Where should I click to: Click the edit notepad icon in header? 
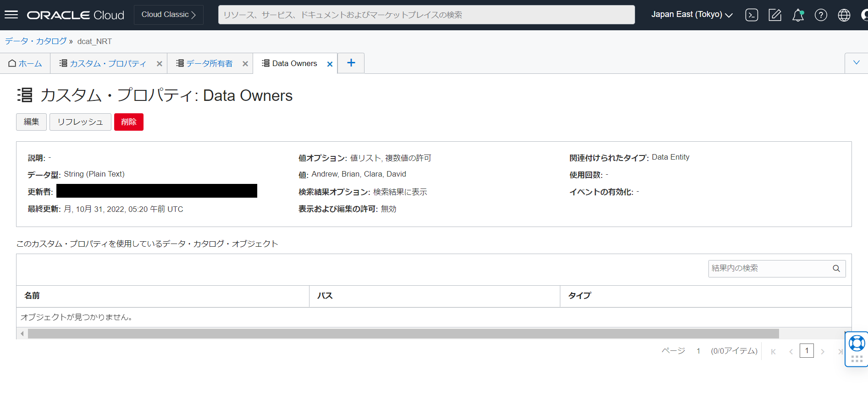pyautogui.click(x=775, y=15)
